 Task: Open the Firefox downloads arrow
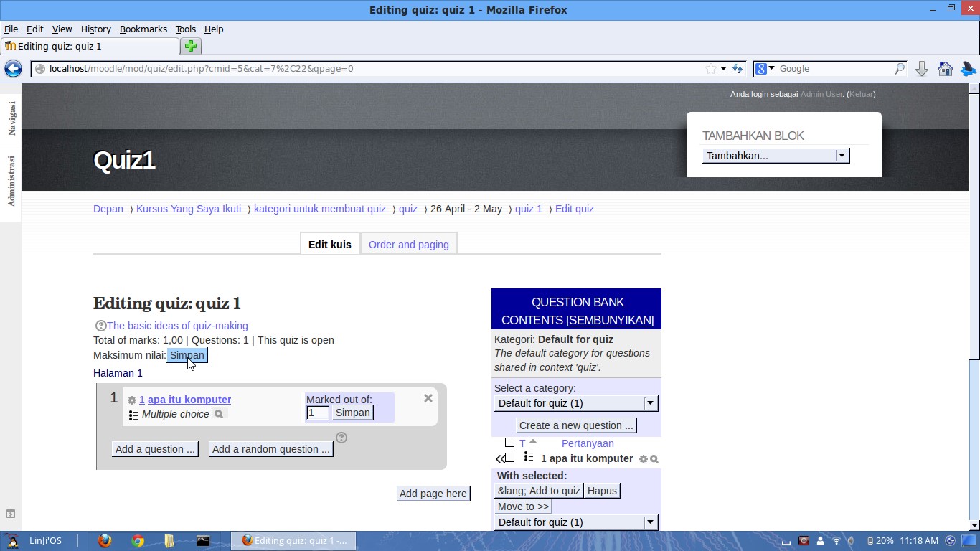coord(922,69)
